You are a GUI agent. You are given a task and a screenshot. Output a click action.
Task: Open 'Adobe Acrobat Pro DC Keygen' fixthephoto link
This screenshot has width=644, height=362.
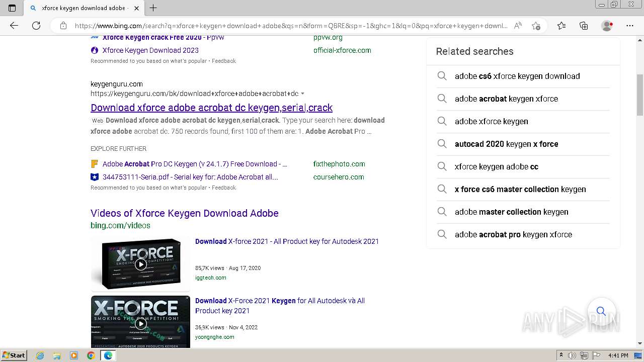point(195,164)
